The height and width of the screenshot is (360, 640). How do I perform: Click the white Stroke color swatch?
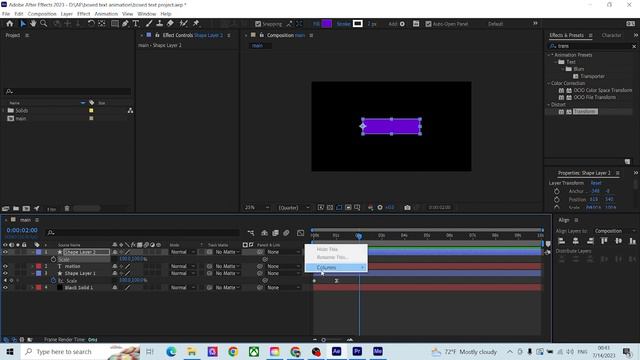(x=358, y=24)
